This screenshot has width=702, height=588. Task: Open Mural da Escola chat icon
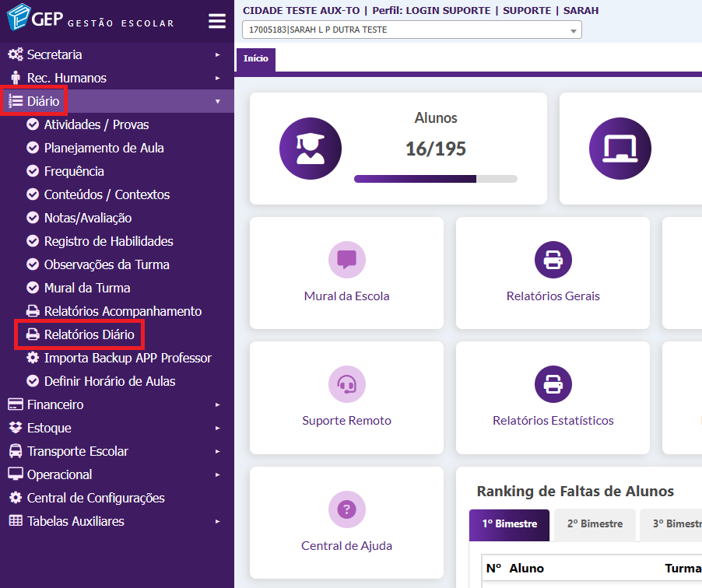[x=346, y=260]
